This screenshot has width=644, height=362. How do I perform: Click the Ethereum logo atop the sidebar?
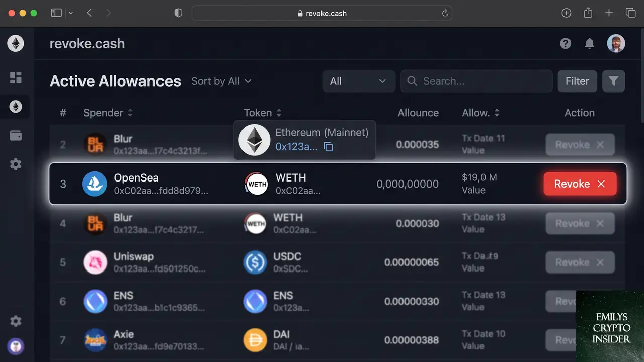[x=16, y=44]
